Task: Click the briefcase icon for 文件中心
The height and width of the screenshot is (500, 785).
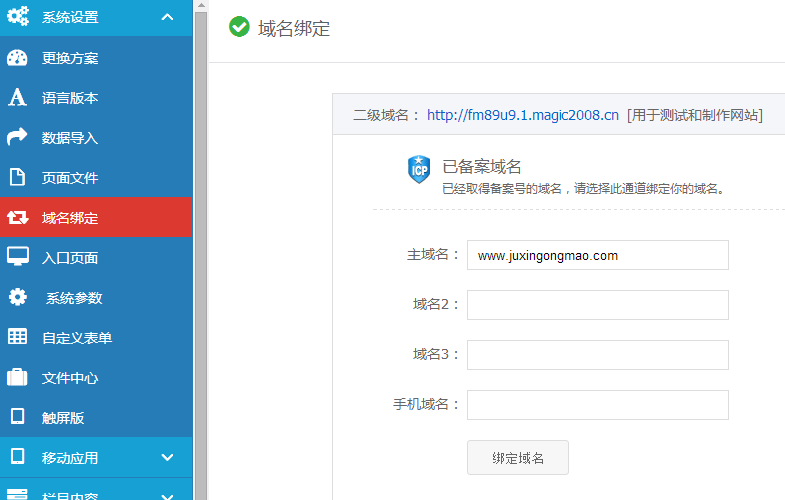Action: [17, 378]
